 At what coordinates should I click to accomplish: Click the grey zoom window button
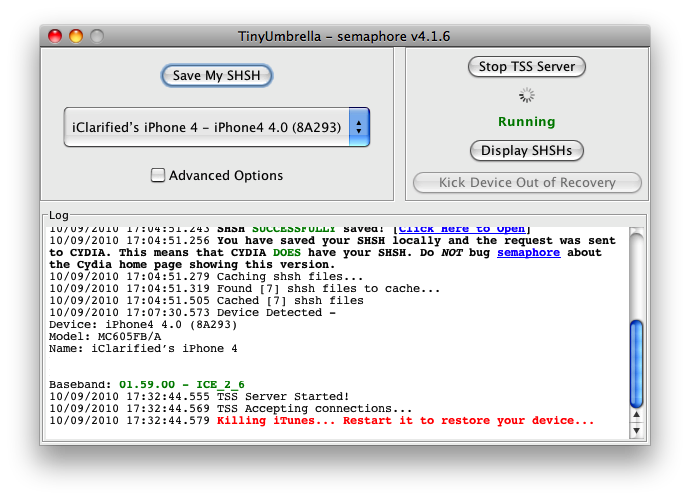(97, 36)
